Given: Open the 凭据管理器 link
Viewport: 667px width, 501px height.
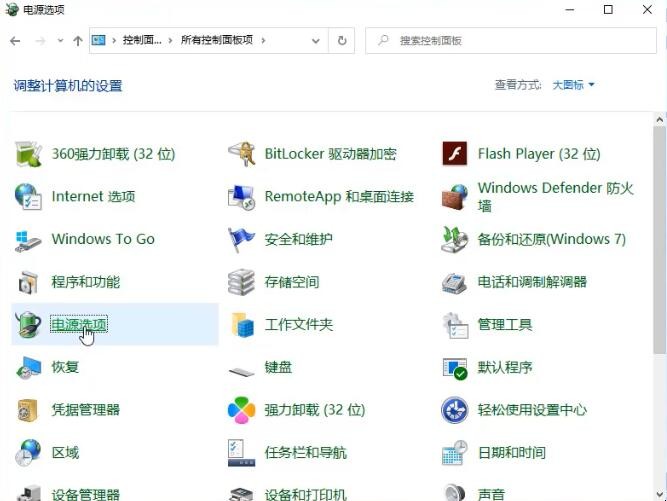Looking at the screenshot, I should pos(85,410).
